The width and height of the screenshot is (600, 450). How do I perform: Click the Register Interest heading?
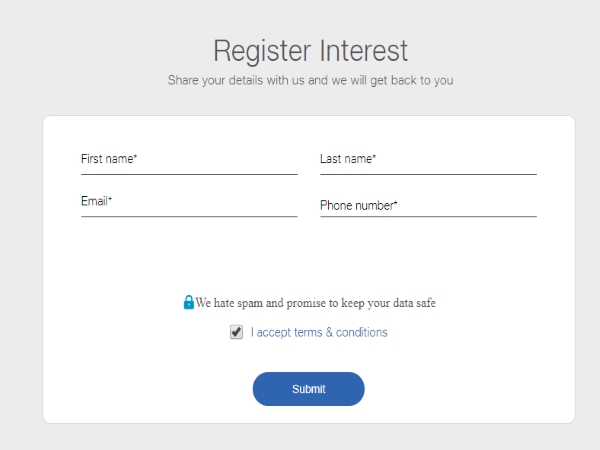point(310,50)
